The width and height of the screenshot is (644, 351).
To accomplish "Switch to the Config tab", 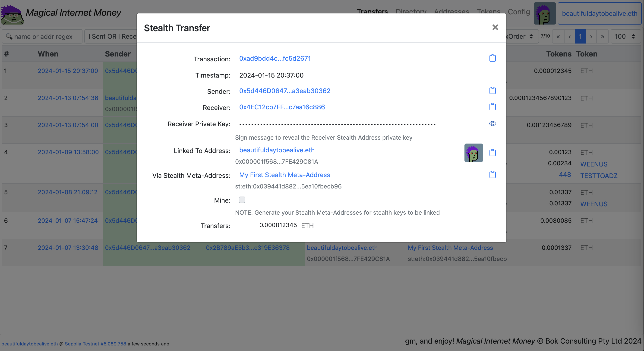I will point(518,12).
